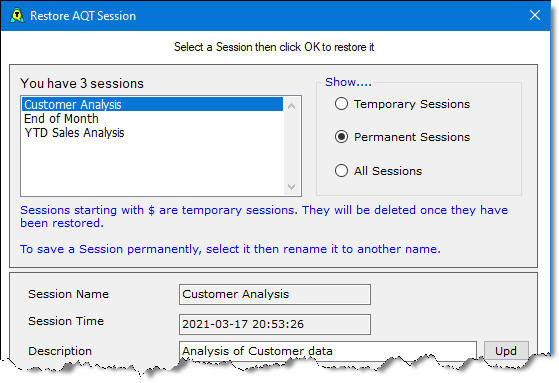The image size is (559, 383).
Task: Select the Temporary Sessions radio button
Action: (341, 104)
